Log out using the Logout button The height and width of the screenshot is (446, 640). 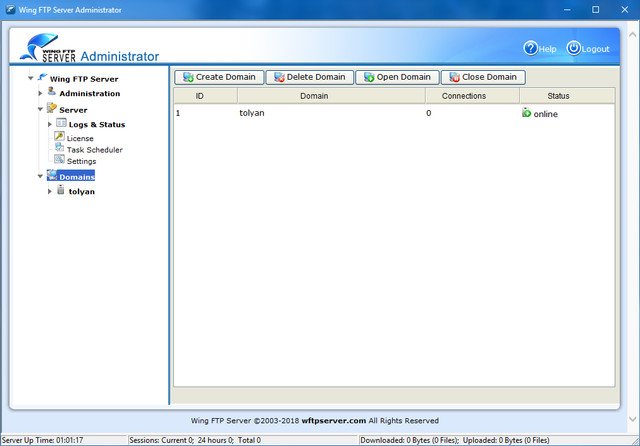click(x=587, y=48)
